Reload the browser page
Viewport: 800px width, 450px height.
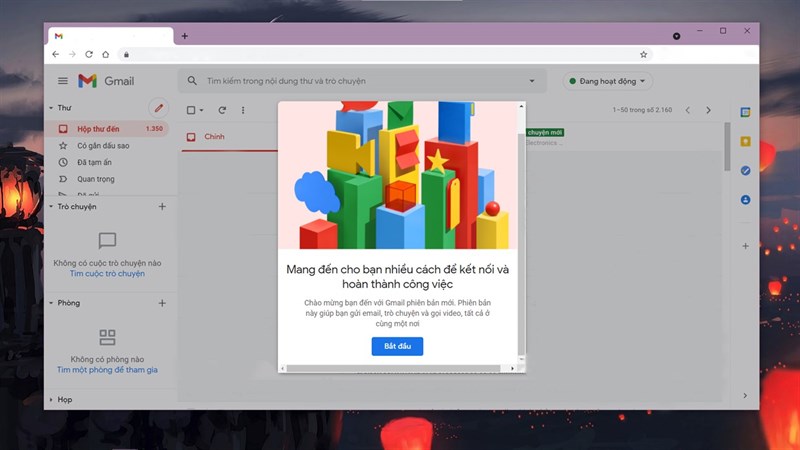tap(89, 54)
